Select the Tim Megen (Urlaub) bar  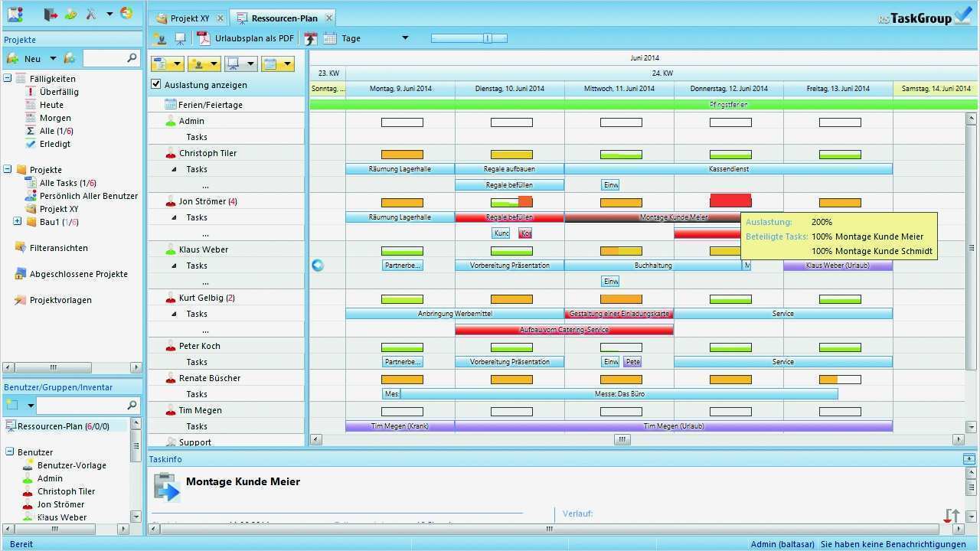point(674,426)
